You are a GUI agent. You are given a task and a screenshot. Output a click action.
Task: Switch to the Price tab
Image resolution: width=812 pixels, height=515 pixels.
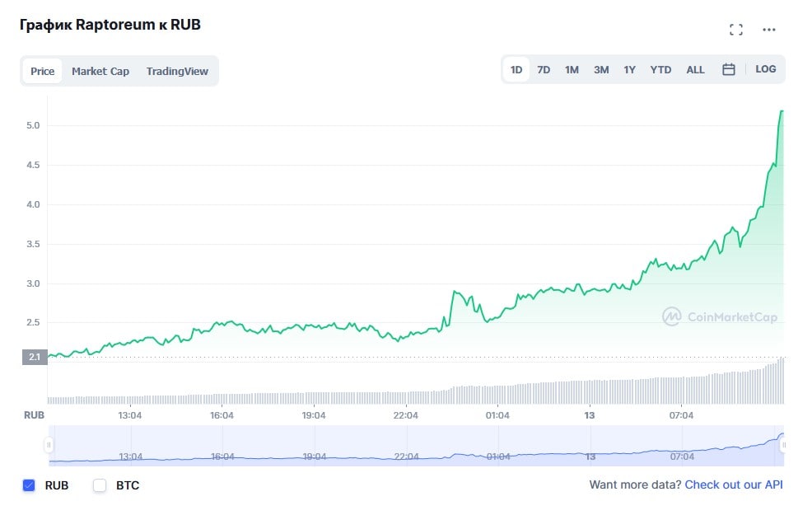pyautogui.click(x=43, y=71)
